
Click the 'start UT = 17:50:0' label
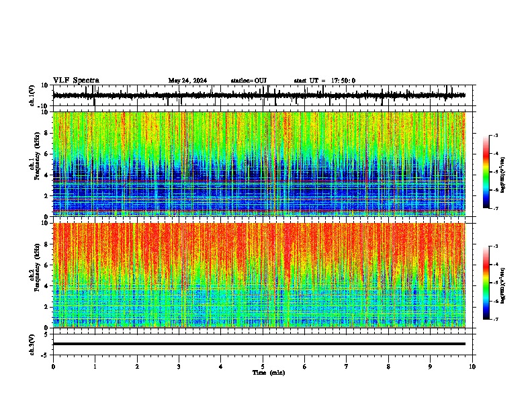(x=324, y=81)
